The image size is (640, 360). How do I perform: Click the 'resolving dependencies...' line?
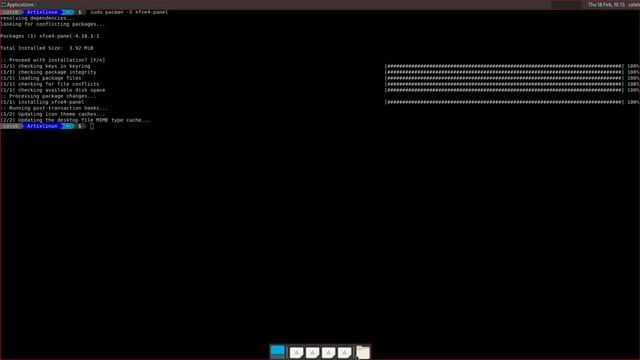point(38,18)
